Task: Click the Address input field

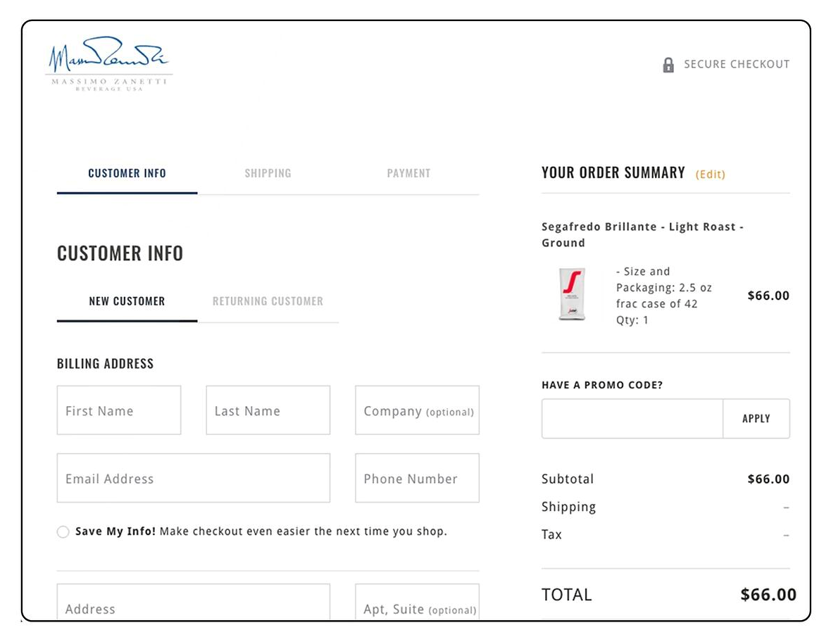Action: [194, 602]
